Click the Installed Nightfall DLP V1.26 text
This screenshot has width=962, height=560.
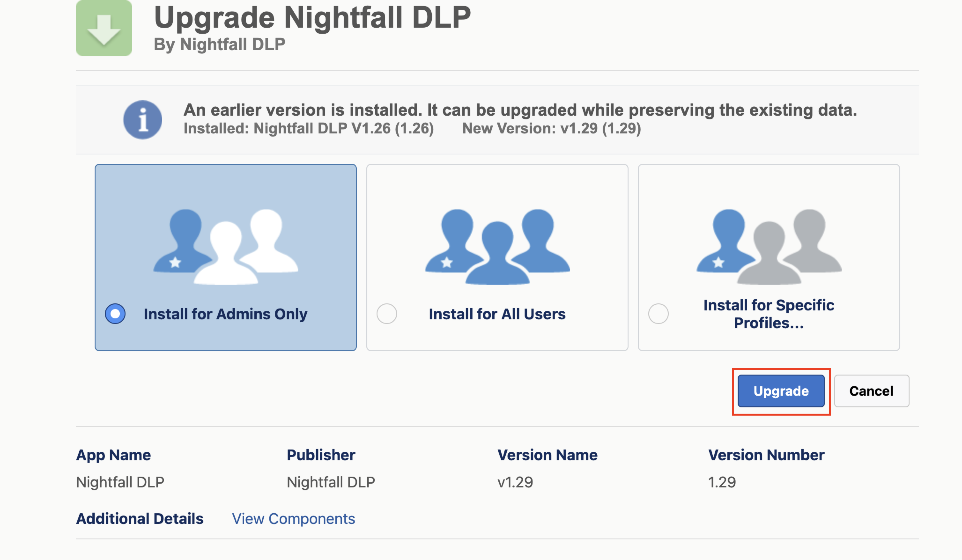308,129
